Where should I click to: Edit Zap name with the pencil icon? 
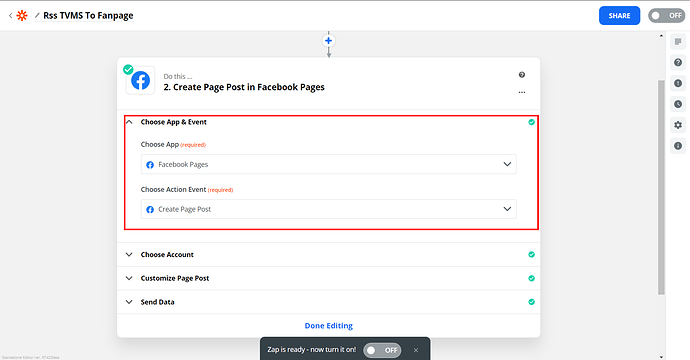point(37,16)
